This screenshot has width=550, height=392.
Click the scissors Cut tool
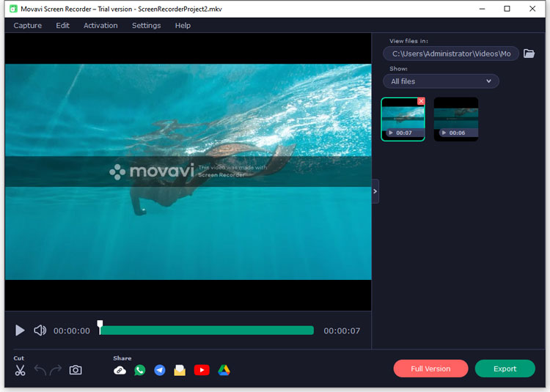pyautogui.click(x=20, y=370)
